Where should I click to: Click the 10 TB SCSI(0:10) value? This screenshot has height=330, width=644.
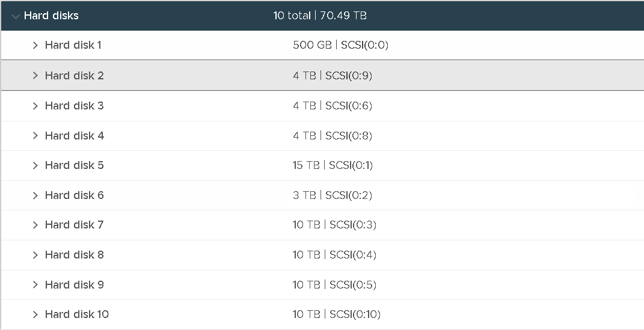337,314
